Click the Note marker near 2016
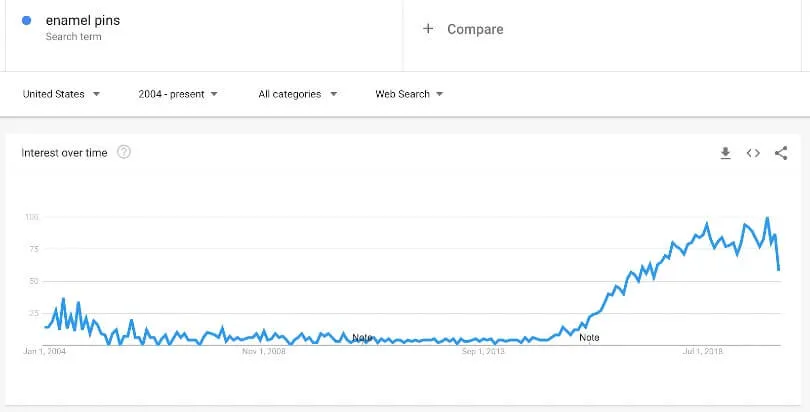The image size is (810, 412). (x=589, y=338)
